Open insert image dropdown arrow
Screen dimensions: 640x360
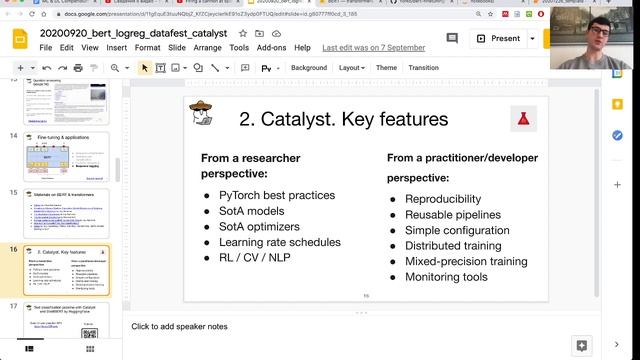coord(185,68)
